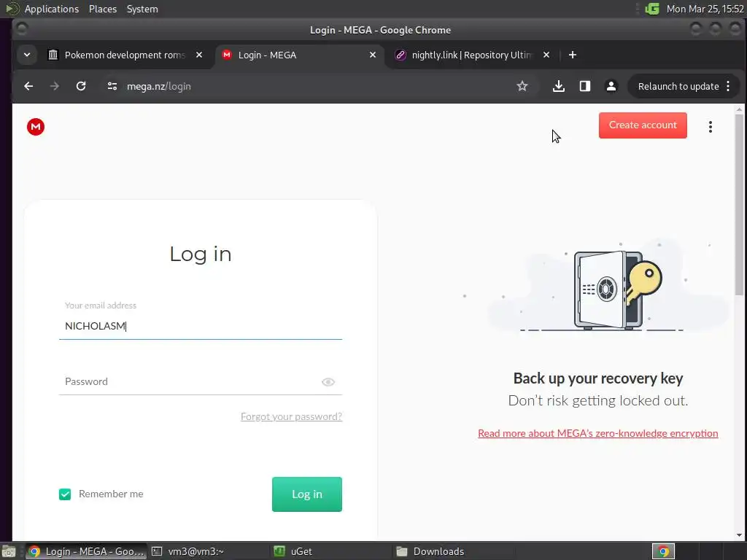
Task: Click the MEGA logo icon
Action: 36,127
